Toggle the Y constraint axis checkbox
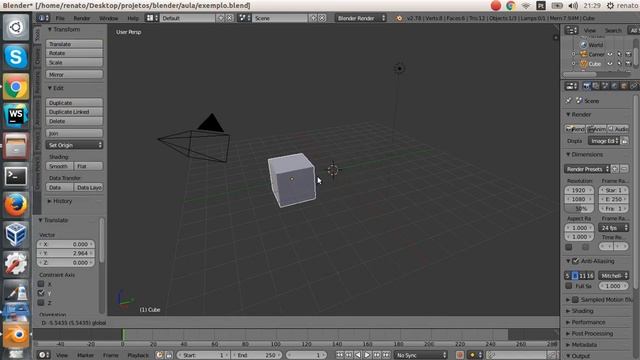 point(41,293)
